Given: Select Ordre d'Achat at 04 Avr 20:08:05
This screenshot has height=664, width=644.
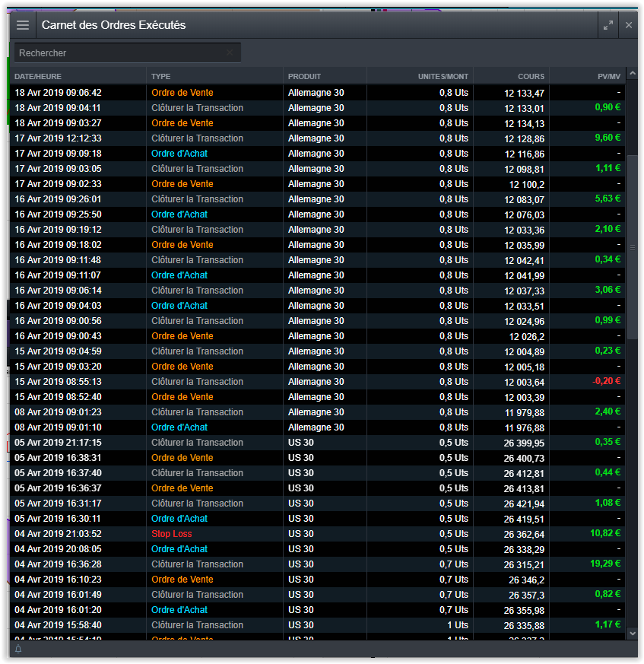Looking at the screenshot, I should coord(179,549).
